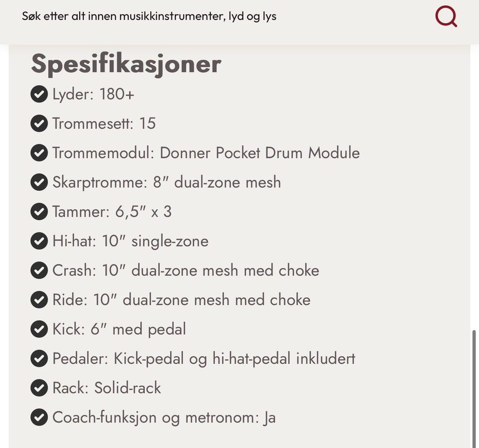Image resolution: width=479 pixels, height=448 pixels.
Task: Click the Coach-funksjon og metronom text
Action: click(153, 418)
